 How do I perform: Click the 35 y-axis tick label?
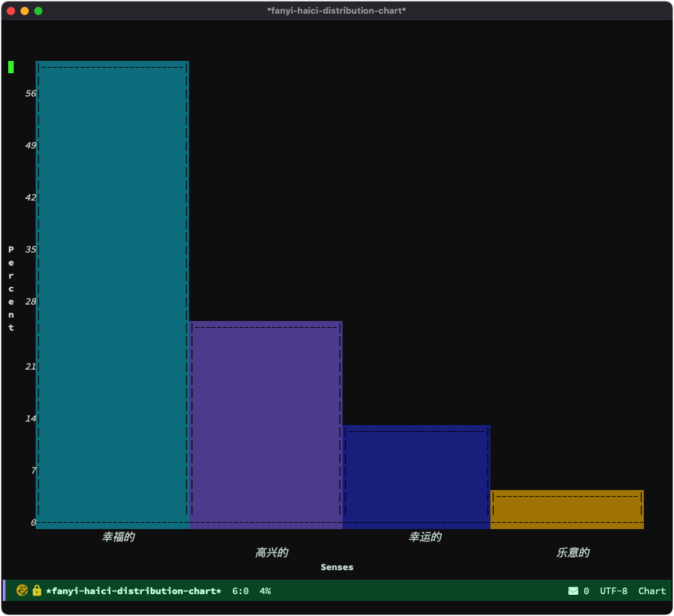pyautogui.click(x=31, y=249)
